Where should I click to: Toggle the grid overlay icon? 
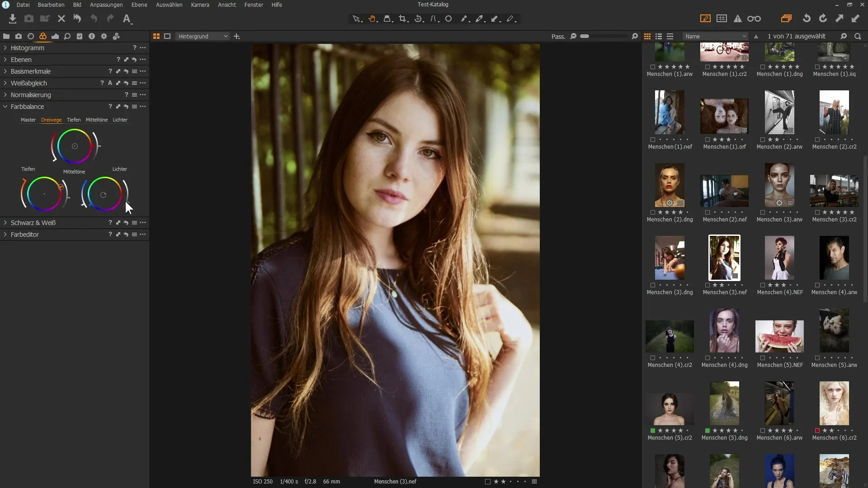(x=722, y=19)
